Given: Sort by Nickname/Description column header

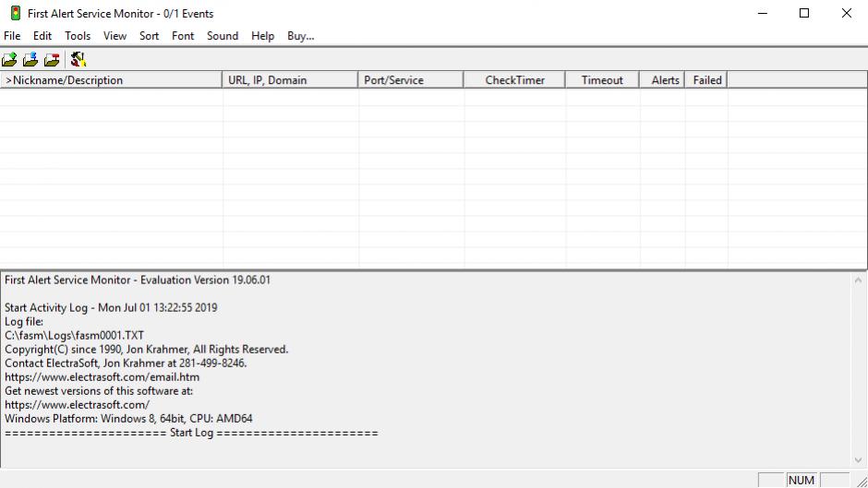Looking at the screenshot, I should tap(111, 80).
